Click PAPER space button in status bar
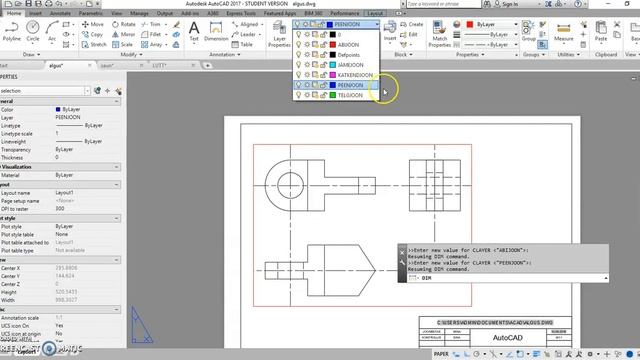 441,354
